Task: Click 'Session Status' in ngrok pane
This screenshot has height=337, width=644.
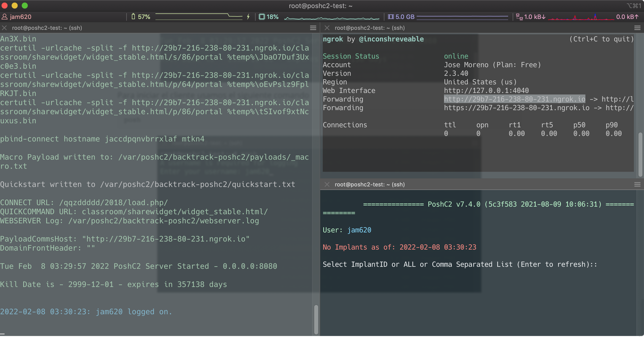Action: click(x=351, y=56)
